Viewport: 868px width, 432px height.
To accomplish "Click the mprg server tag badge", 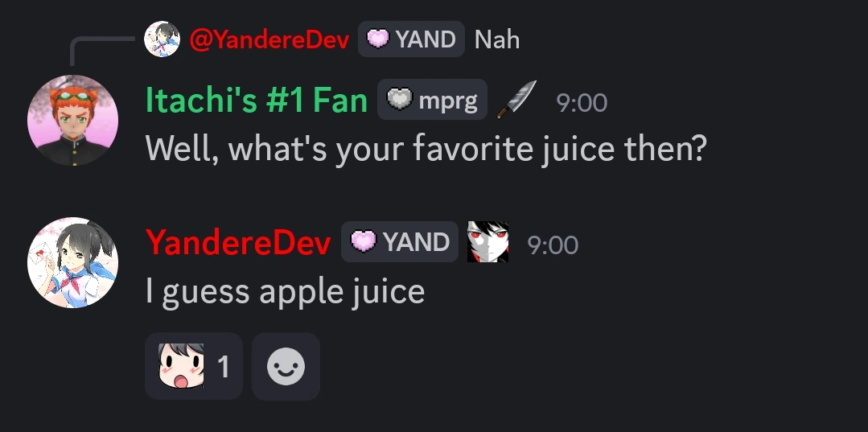I will click(432, 100).
